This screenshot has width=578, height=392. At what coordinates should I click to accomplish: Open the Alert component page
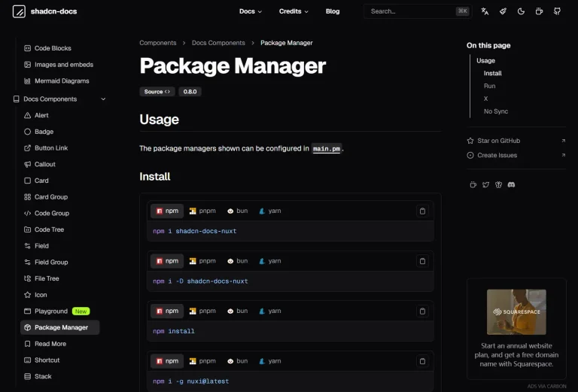[36, 115]
